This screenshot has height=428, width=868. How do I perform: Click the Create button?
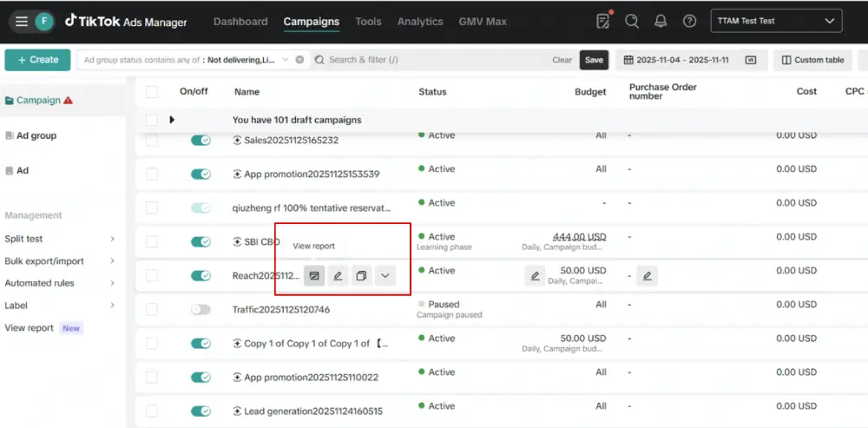coord(37,60)
